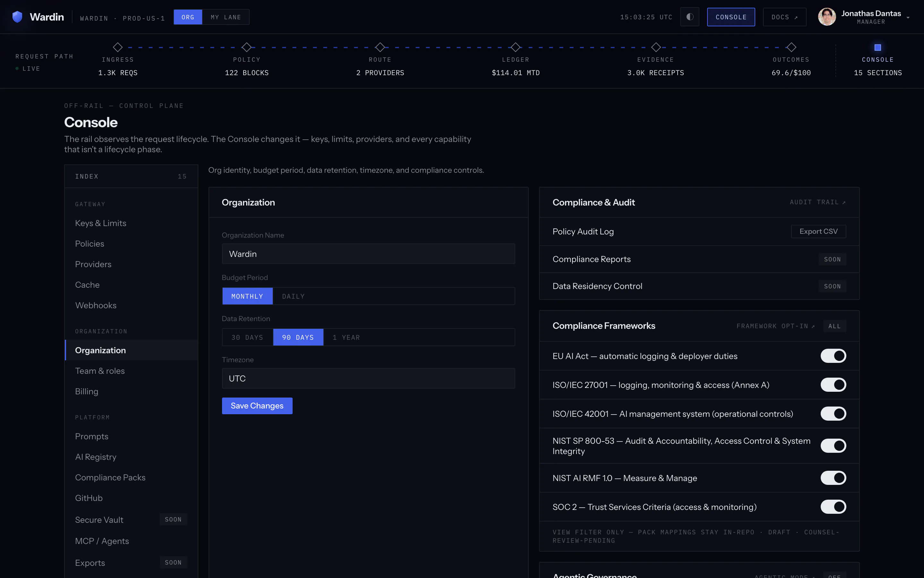The width and height of the screenshot is (924, 578).
Task: Select the Outcomes diamond marker
Action: 791,47
